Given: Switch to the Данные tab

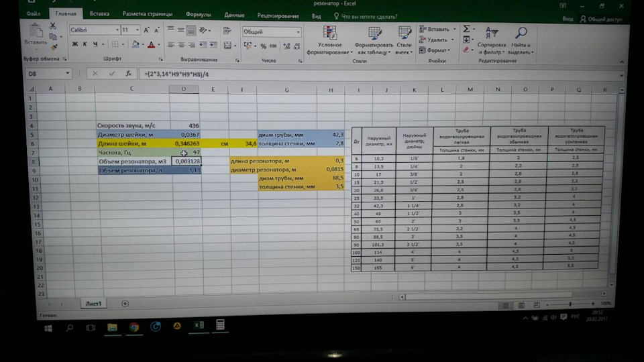Looking at the screenshot, I should pyautogui.click(x=235, y=15).
